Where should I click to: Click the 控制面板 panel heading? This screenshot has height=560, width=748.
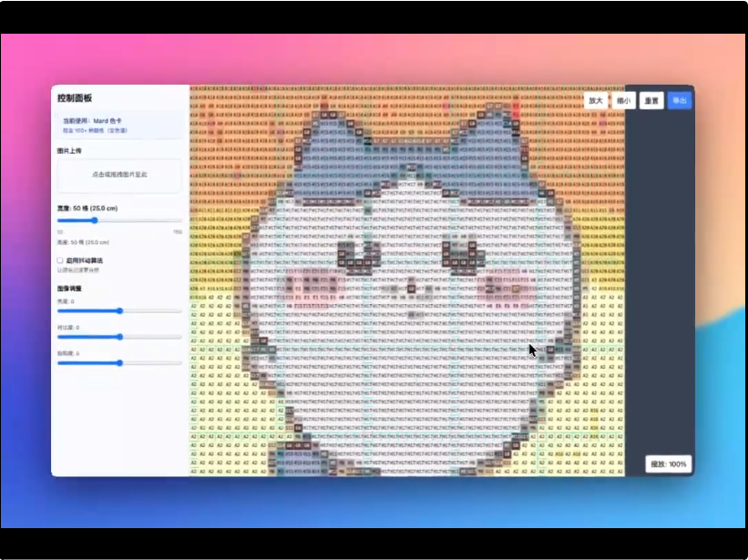(x=74, y=98)
